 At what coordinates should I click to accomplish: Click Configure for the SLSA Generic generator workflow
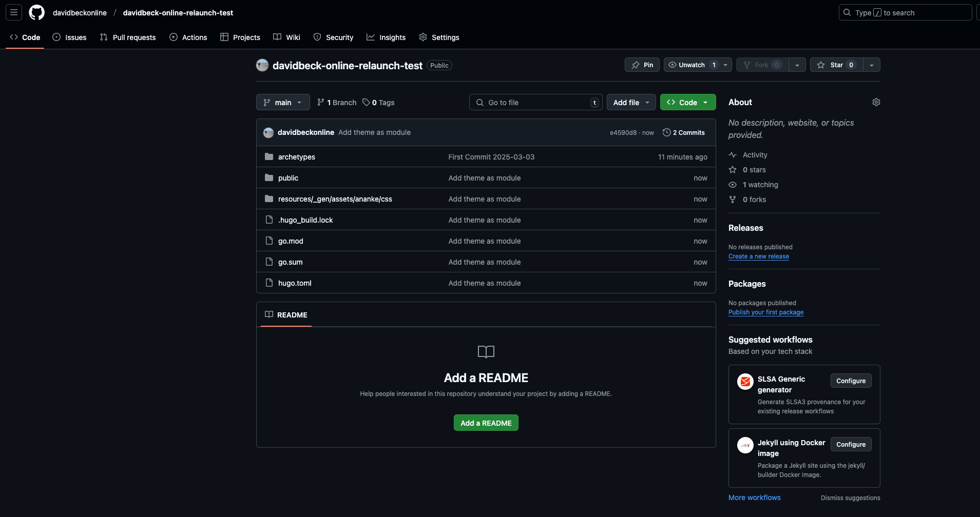pos(850,381)
